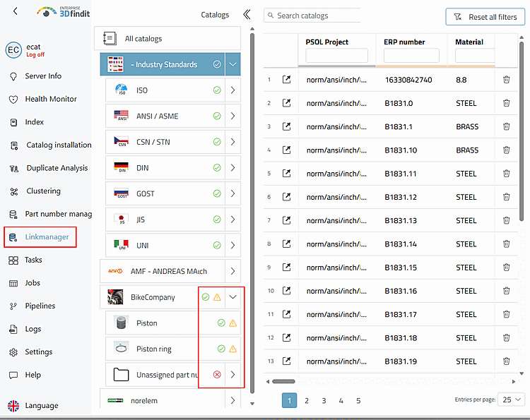Expand the norelem catalog chevron

pos(233,400)
